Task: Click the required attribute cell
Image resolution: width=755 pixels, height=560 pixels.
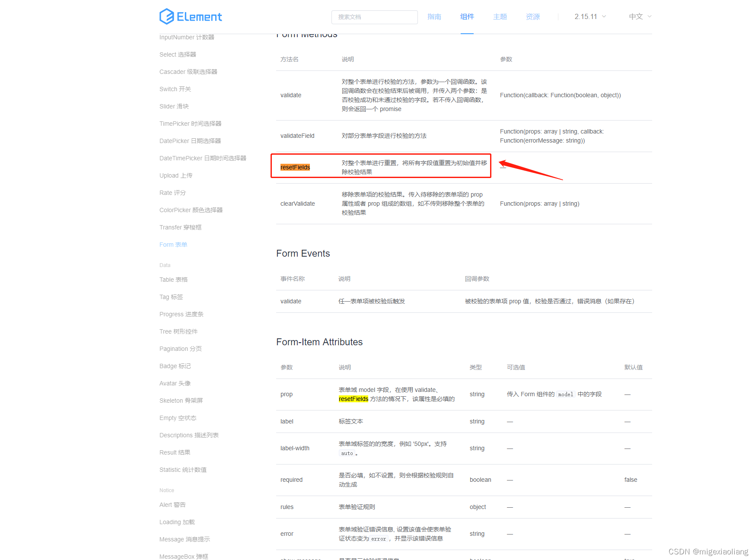Action: click(x=291, y=480)
